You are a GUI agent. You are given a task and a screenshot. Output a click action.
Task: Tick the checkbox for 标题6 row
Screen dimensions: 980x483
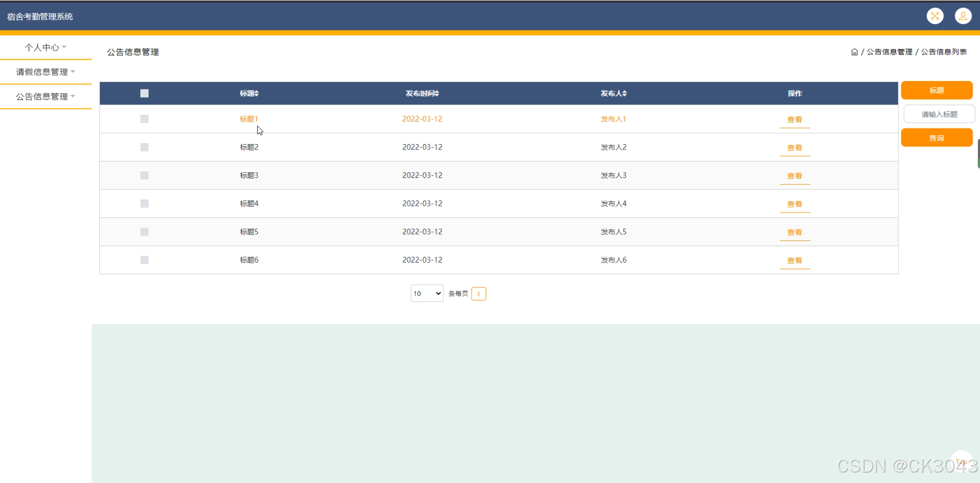[145, 260]
